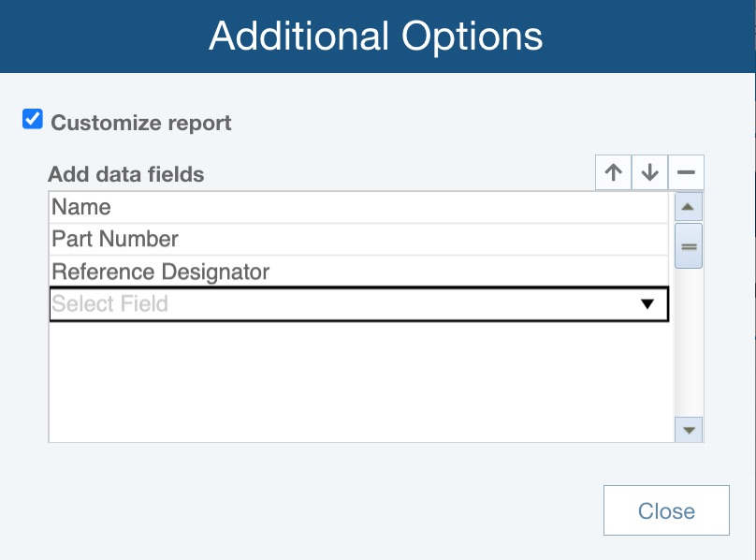This screenshot has height=560, width=756.
Task: Click the scrollbar track below the thumb
Action: pos(689,346)
